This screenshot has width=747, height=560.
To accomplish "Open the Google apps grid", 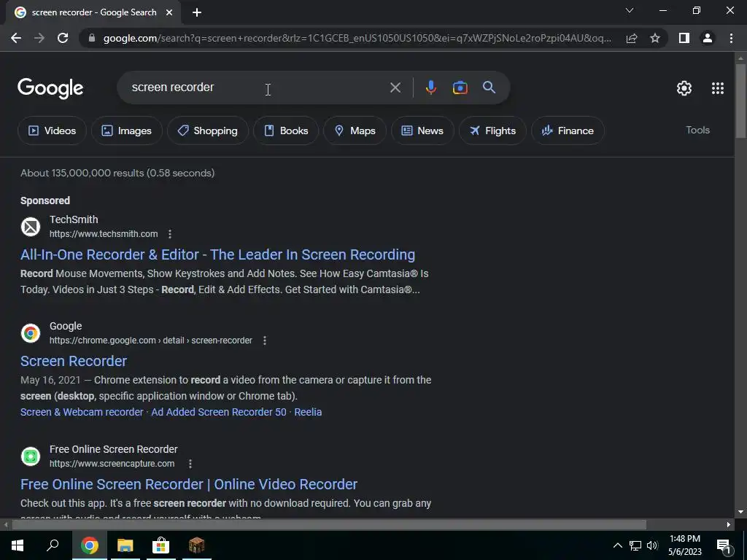I will [718, 88].
